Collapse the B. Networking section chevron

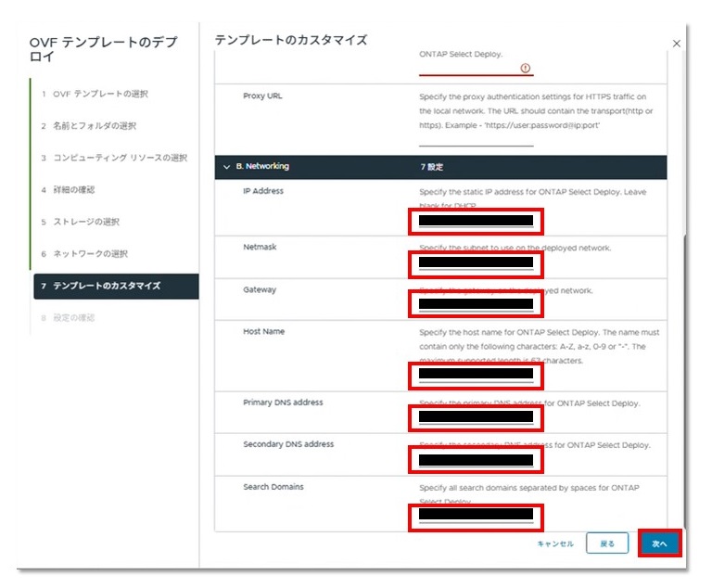click(x=226, y=167)
